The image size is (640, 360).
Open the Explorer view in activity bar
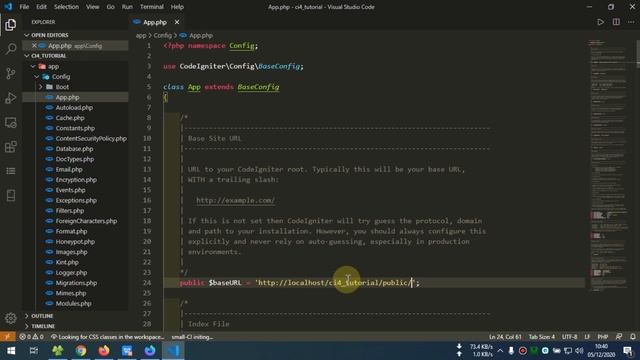pyautogui.click(x=11, y=24)
